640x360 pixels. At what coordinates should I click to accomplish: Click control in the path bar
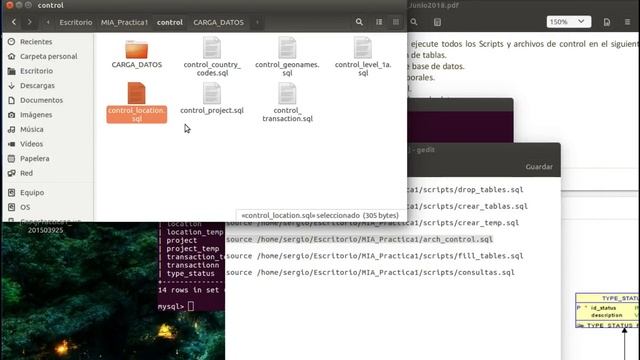point(170,22)
